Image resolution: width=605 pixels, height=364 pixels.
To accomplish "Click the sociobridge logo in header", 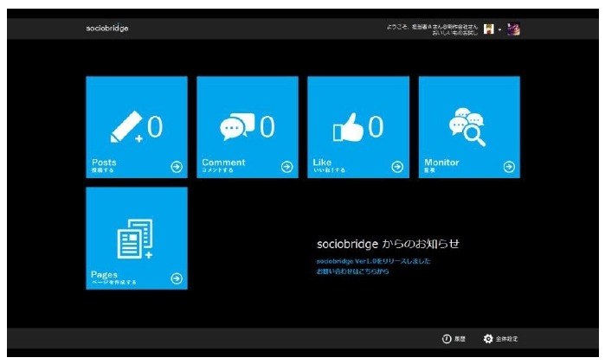I will tap(106, 29).
